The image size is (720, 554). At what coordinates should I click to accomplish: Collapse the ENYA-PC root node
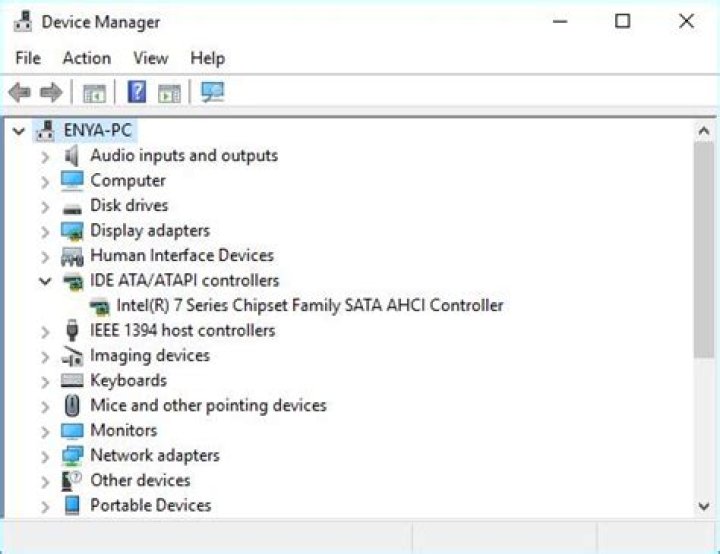tap(19, 131)
